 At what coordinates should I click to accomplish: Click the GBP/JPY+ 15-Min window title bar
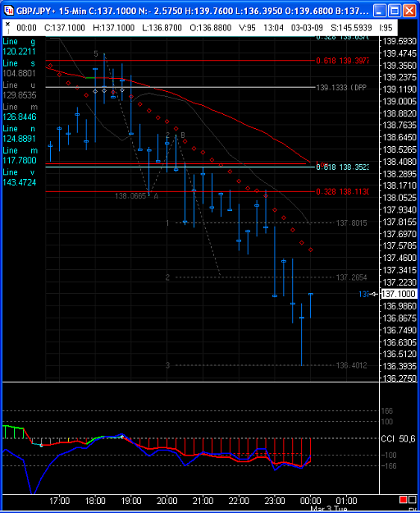193,11
